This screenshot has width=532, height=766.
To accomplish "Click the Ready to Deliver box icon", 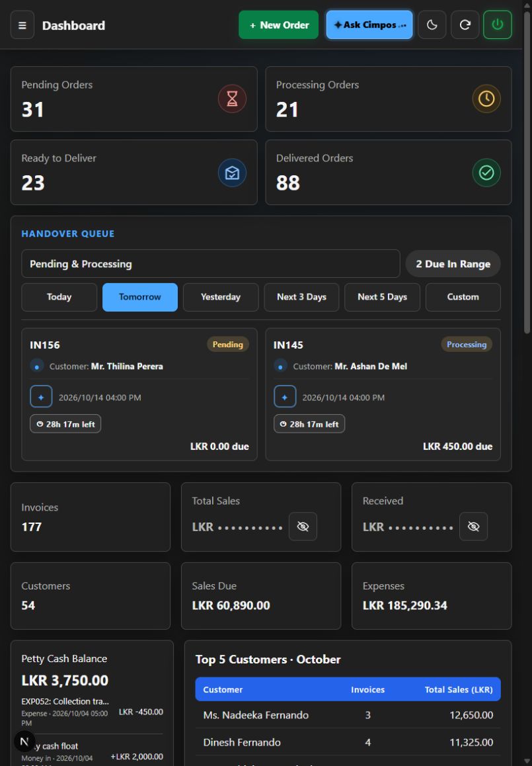I will pyautogui.click(x=233, y=173).
